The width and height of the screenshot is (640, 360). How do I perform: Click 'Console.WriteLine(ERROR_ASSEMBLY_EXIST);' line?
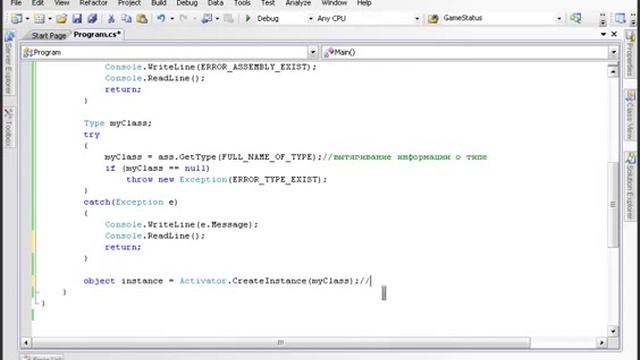coord(211,67)
